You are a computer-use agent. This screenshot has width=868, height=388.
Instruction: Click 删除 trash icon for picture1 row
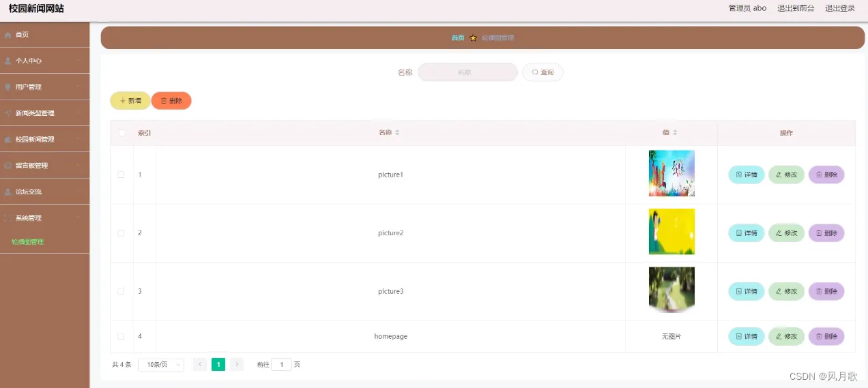coord(819,175)
